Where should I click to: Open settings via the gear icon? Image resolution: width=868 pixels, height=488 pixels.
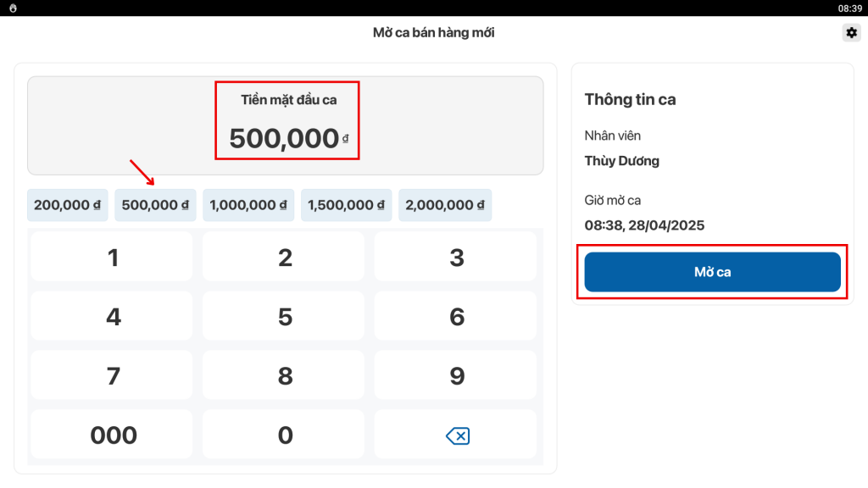click(x=850, y=33)
